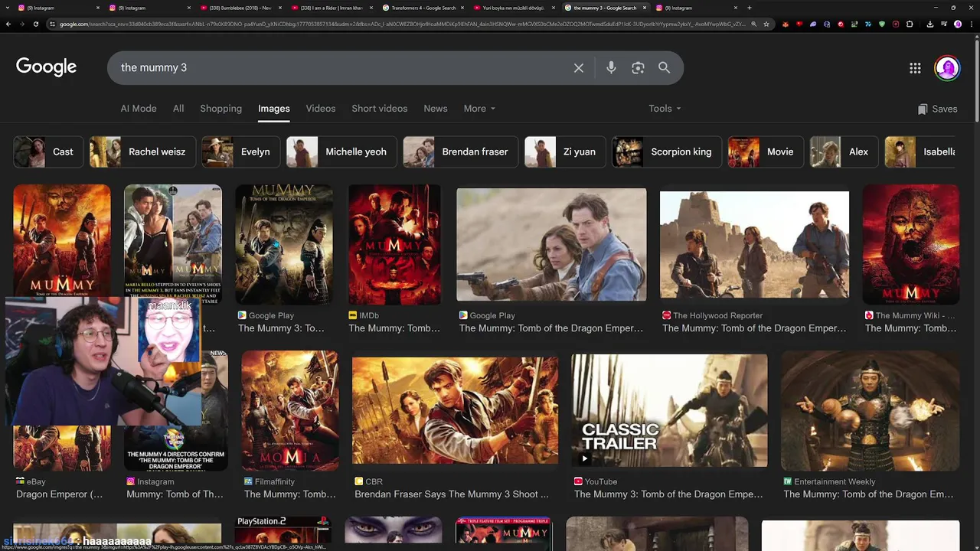The height and width of the screenshot is (551, 980).
Task: Open the Short videos tab
Action: click(x=380, y=109)
